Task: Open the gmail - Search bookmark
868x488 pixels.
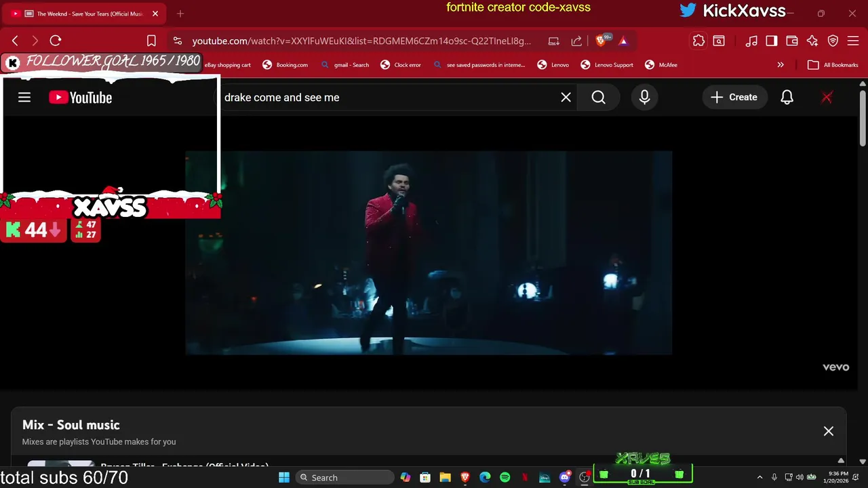Action: click(344, 65)
